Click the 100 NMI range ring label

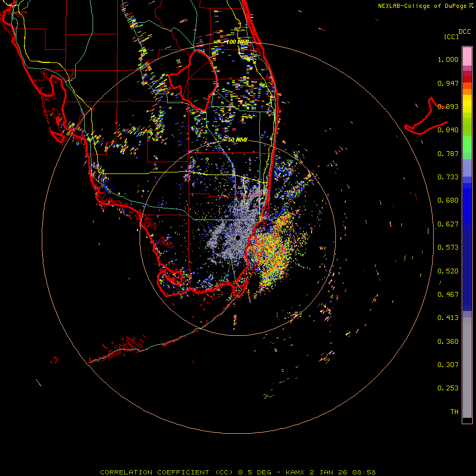[x=237, y=42]
